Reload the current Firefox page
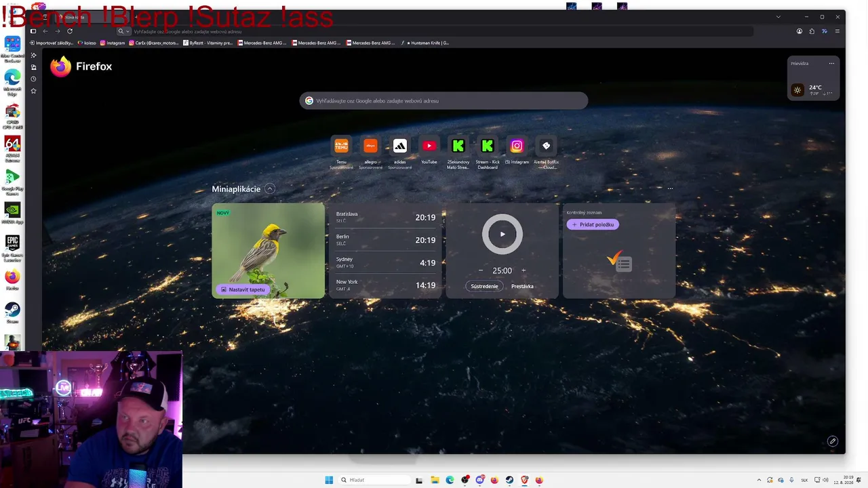 click(69, 31)
